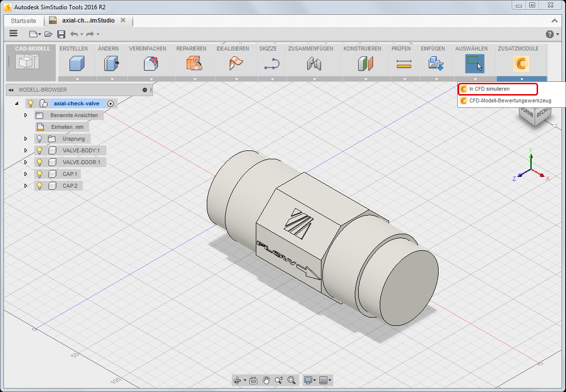The image size is (566, 392).
Task: Toggle the radio button beside axial-check-valve
Action: 111,103
